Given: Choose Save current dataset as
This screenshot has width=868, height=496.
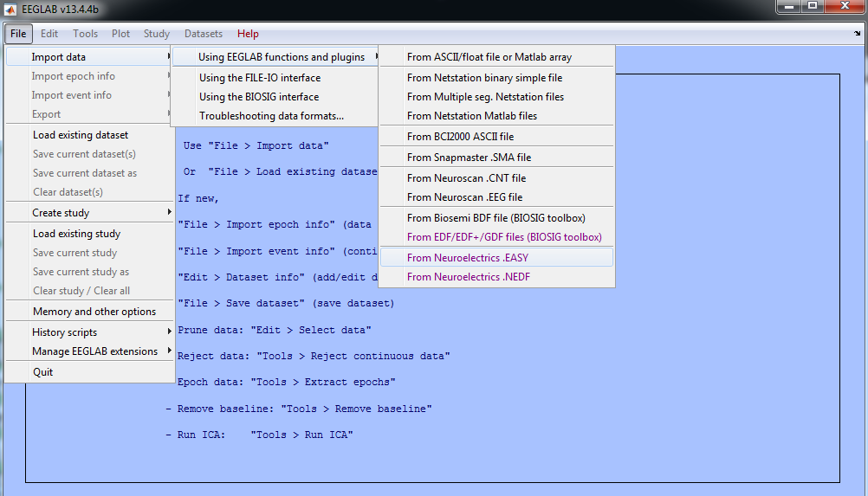Looking at the screenshot, I should 90,173.
